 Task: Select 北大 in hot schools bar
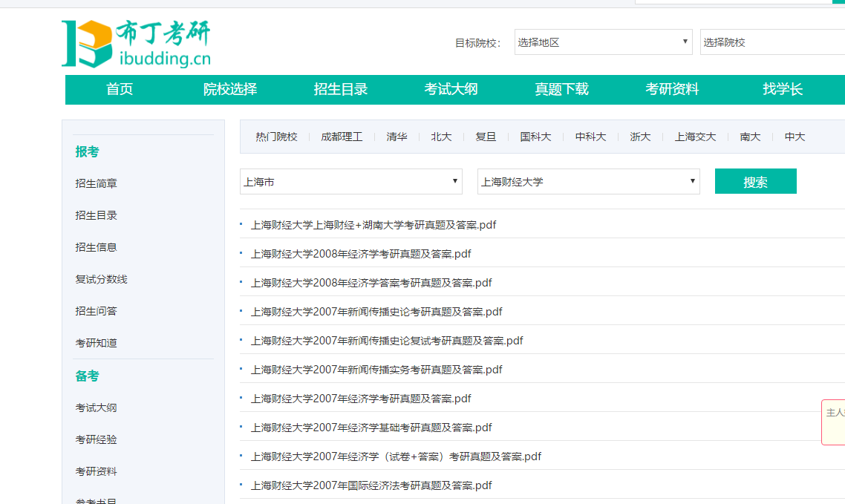pos(441,137)
